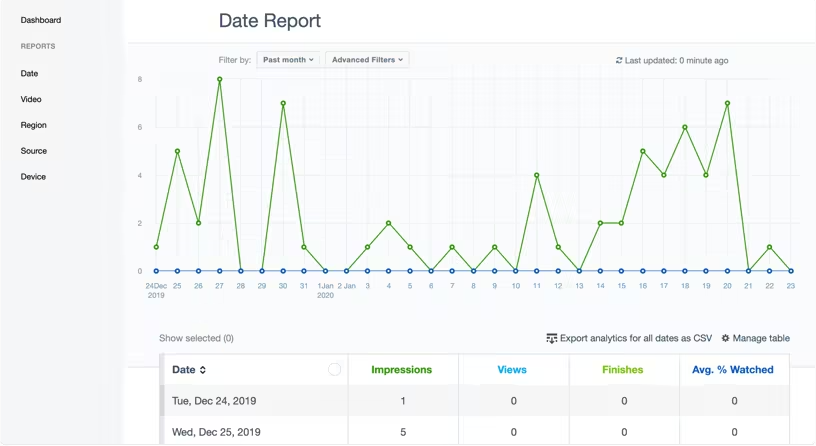This screenshot has width=816, height=446.
Task: Click the Impressions value 5 for Dec 25
Action: [403, 432]
